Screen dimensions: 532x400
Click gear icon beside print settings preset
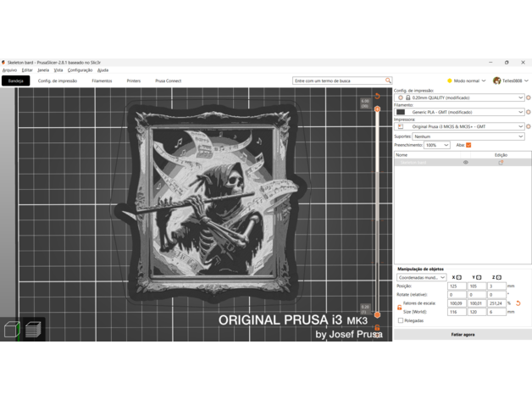[x=529, y=97]
